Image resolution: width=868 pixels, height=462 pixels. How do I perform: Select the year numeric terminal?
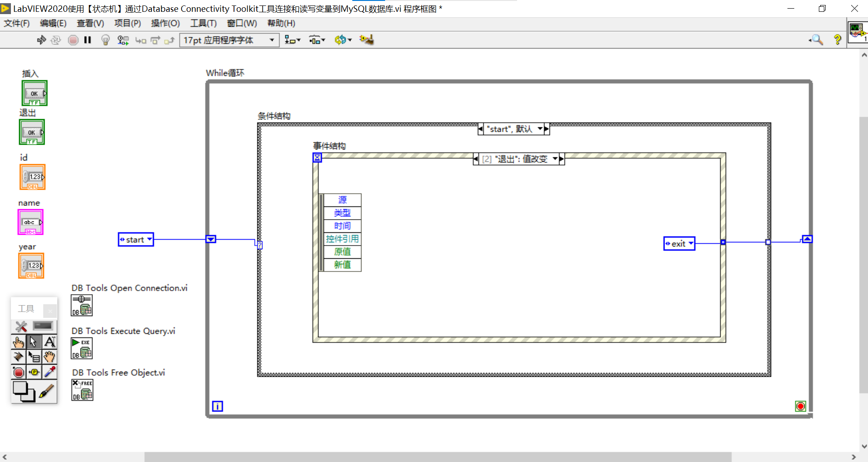point(31,266)
